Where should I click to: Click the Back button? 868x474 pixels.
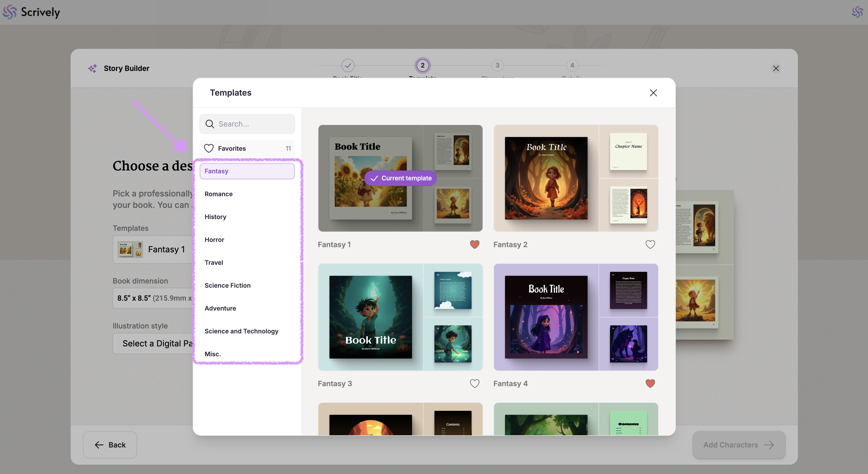pyautogui.click(x=110, y=445)
